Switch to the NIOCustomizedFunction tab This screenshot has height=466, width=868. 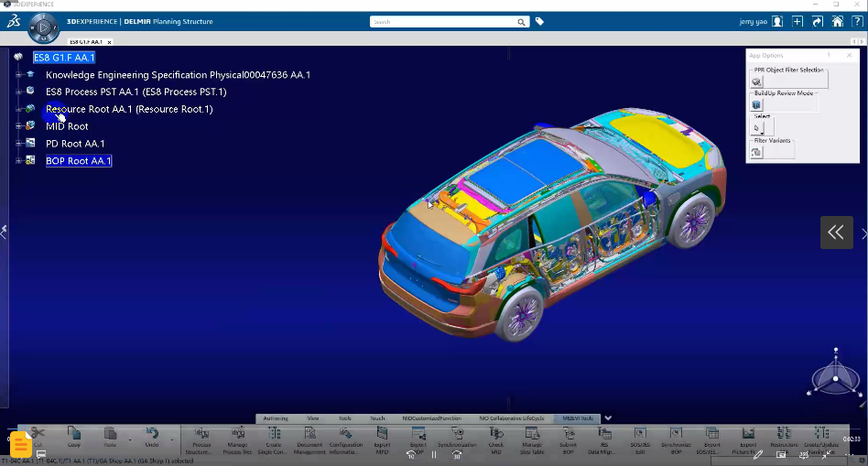pyautogui.click(x=432, y=418)
